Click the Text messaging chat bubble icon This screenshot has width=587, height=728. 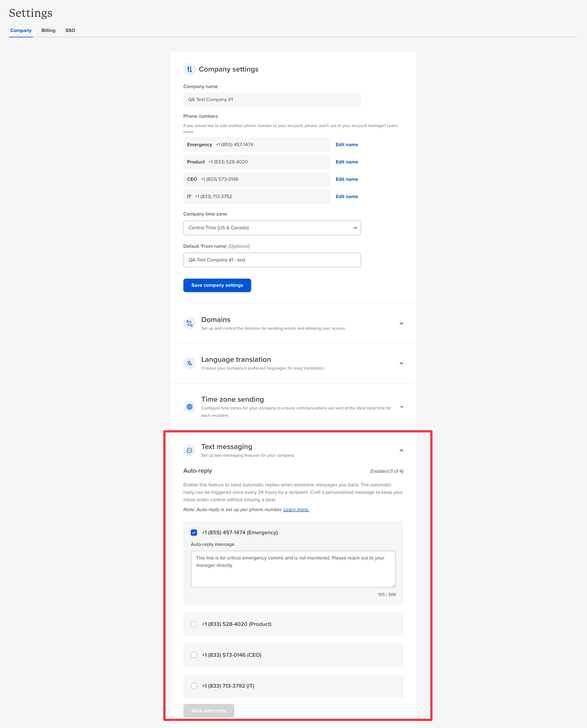(189, 450)
